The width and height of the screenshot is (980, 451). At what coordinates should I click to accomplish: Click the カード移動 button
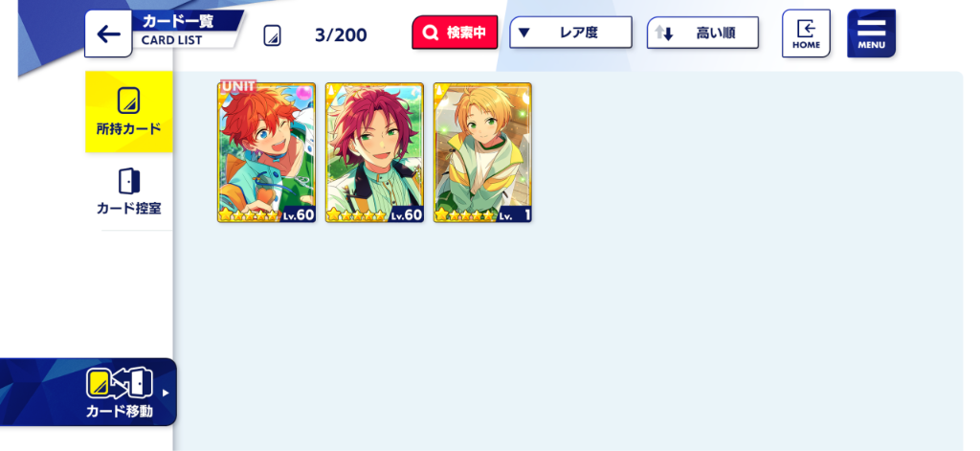point(88,393)
